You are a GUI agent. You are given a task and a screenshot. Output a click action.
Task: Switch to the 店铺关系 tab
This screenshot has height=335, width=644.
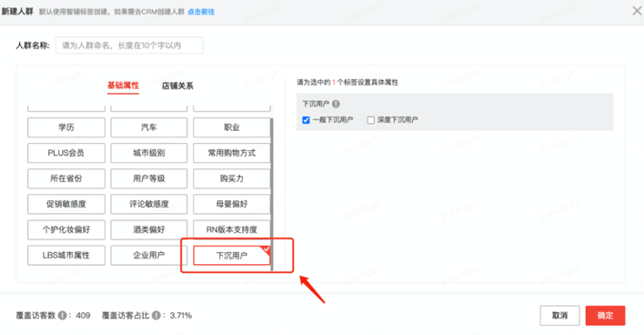[177, 86]
